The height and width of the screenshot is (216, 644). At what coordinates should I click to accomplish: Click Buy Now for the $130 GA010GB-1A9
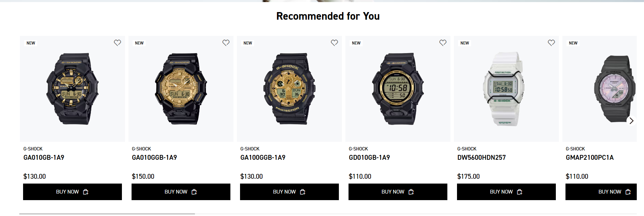72,192
